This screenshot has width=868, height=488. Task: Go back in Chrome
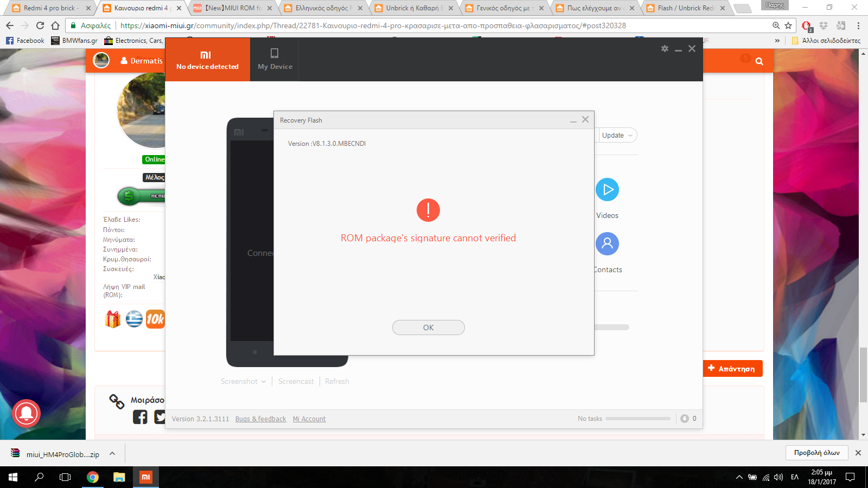click(10, 25)
